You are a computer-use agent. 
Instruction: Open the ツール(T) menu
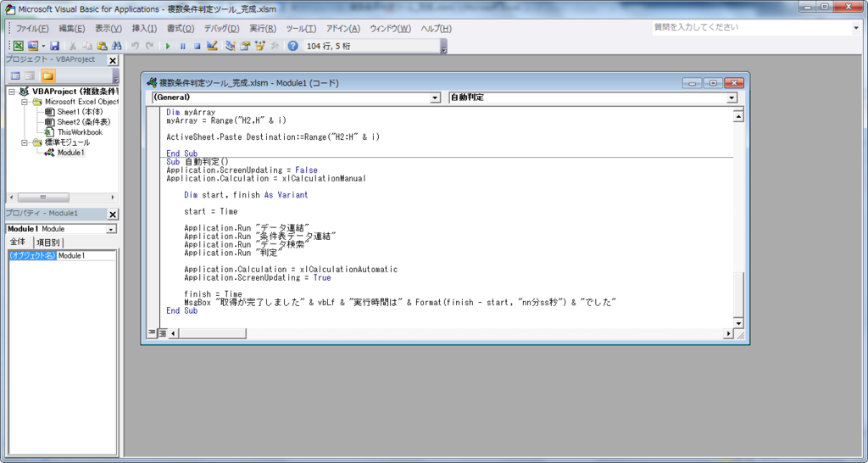(x=301, y=29)
